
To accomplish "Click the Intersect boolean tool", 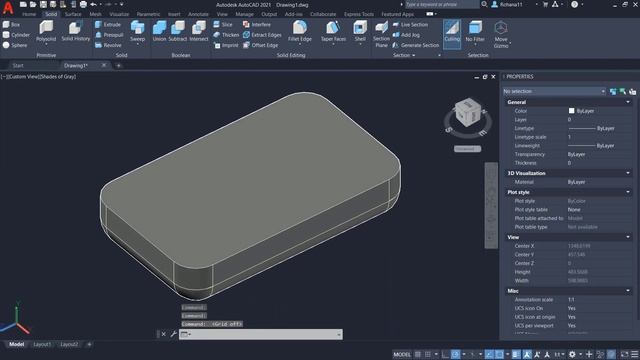I will (x=199, y=31).
